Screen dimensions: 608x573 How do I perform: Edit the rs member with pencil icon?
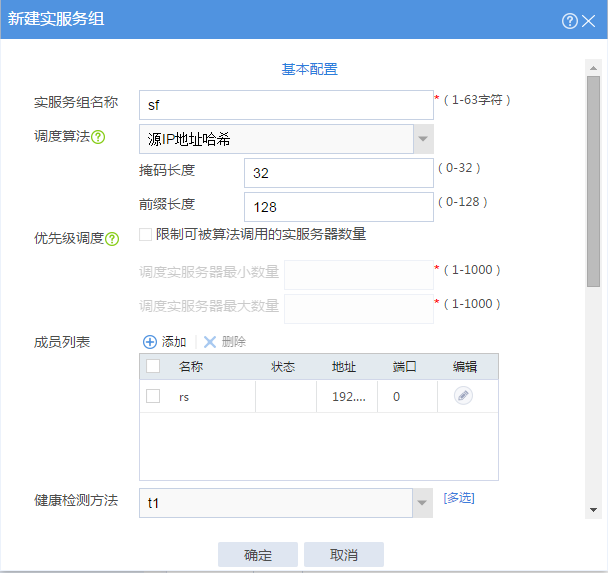pos(463,396)
